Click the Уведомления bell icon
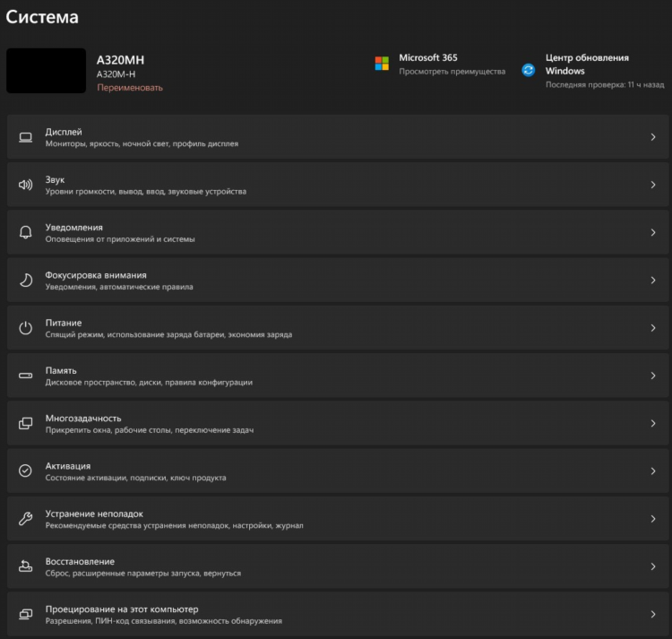672x639 pixels. click(25, 232)
